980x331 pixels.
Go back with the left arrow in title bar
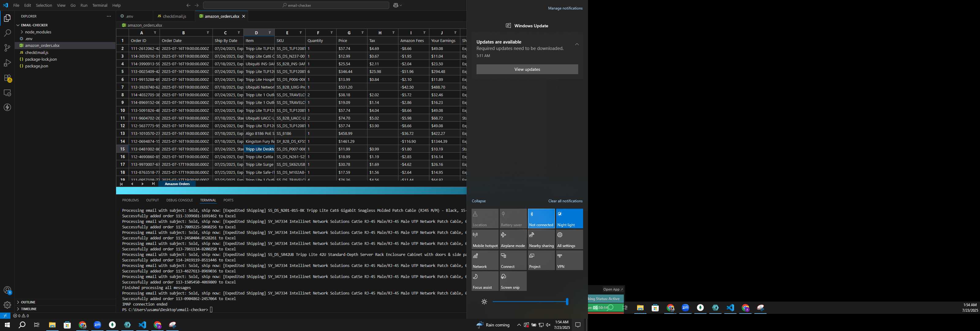click(x=188, y=5)
